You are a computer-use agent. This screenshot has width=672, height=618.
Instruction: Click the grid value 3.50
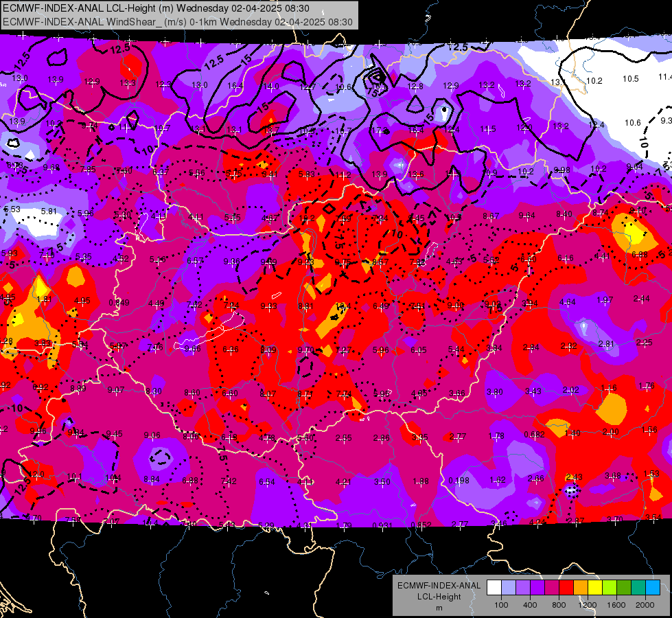click(x=382, y=481)
